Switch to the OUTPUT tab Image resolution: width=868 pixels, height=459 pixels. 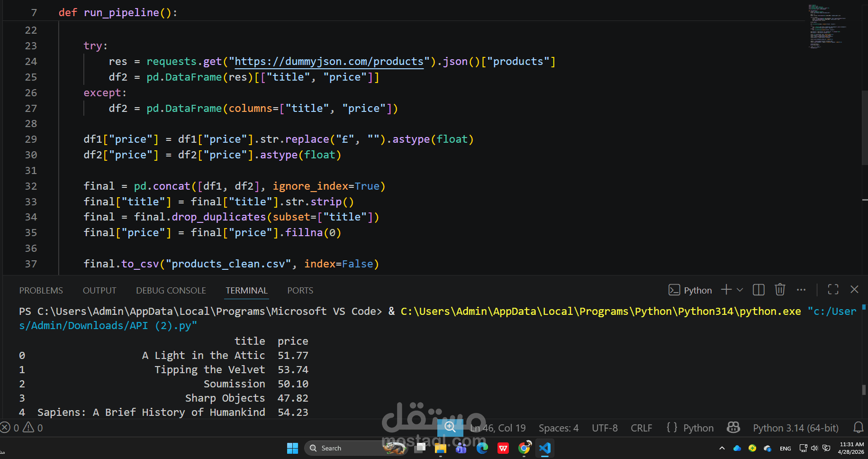[x=99, y=290]
